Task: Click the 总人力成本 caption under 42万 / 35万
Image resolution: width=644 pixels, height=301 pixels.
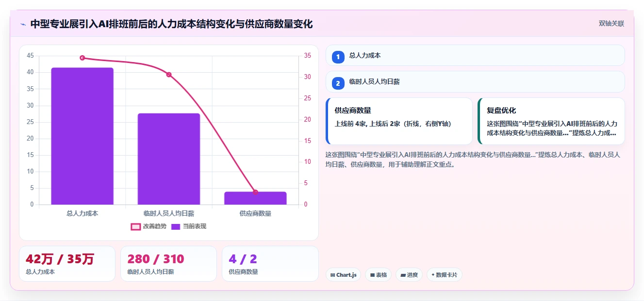Action: 40,272
